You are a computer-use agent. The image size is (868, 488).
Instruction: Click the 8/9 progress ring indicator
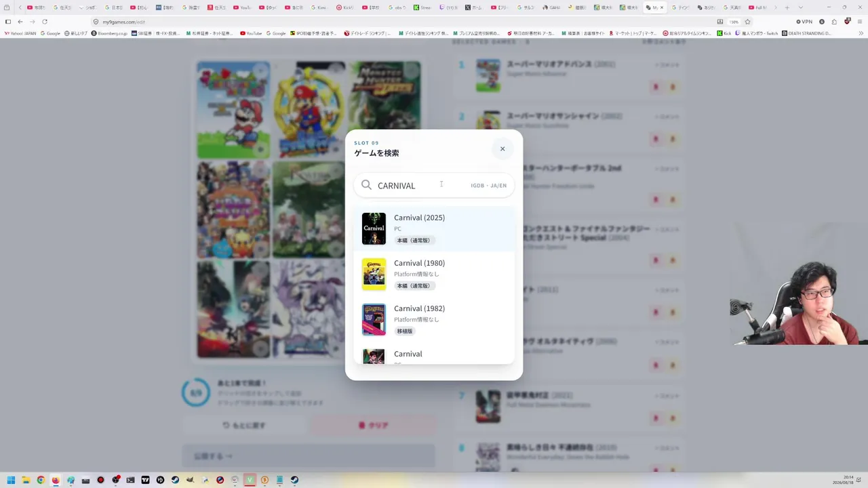tap(196, 392)
